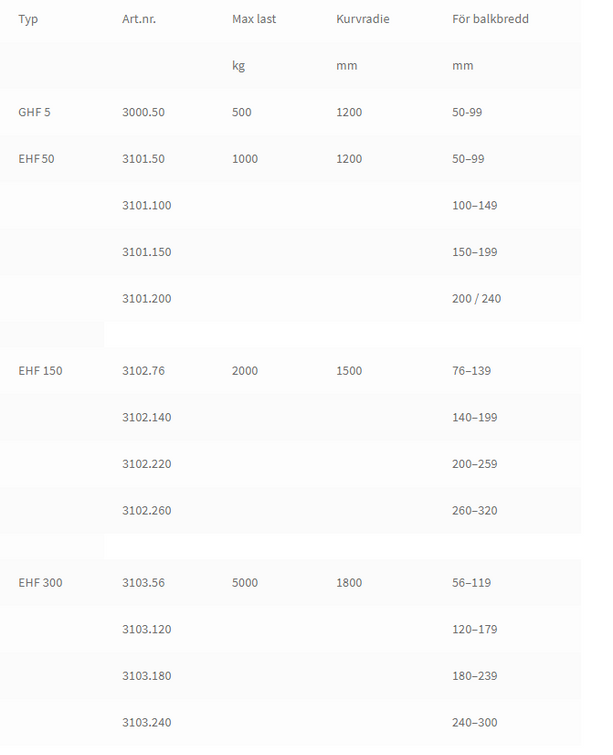Click curve radius value 1500
Screen dimensions: 613x755
pyautogui.click(x=349, y=371)
